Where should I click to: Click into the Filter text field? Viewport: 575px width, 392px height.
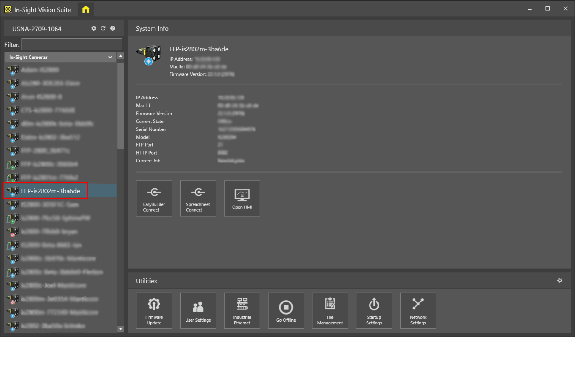pos(72,44)
